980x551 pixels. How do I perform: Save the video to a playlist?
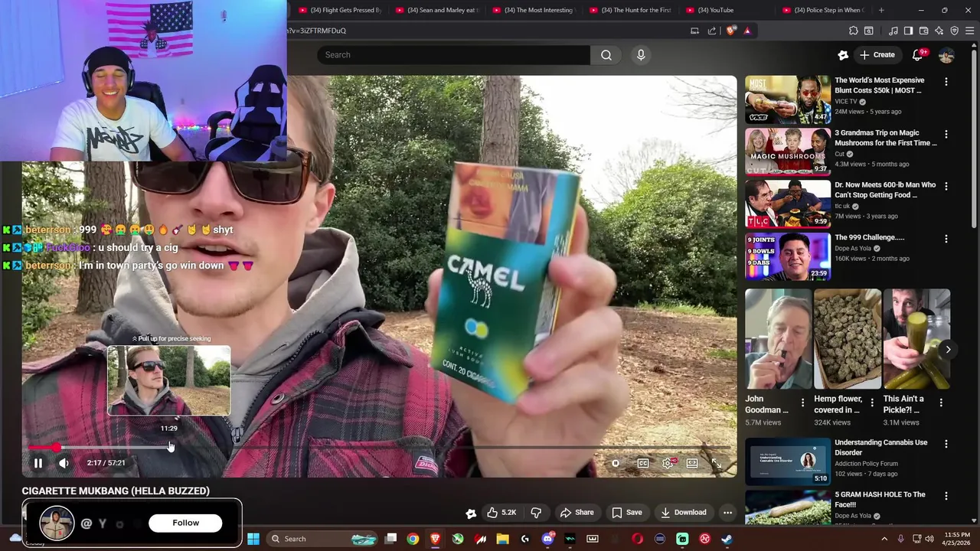(626, 513)
